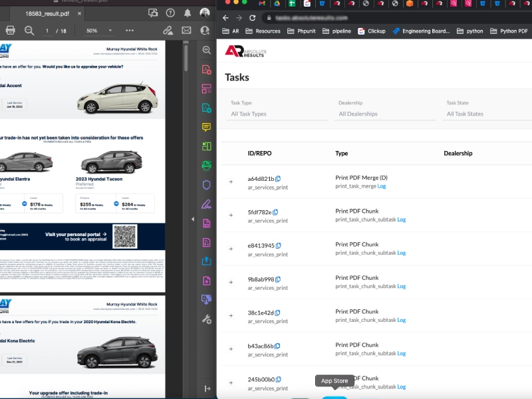
Task: Copy task ID 9b8ab998
Action: [x=278, y=279]
